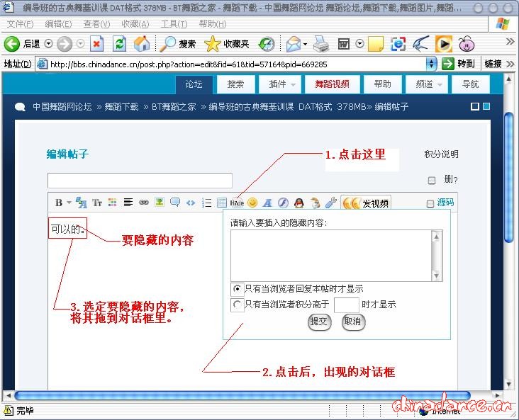Expand the bold B dropdown arrow in editor

point(69,203)
